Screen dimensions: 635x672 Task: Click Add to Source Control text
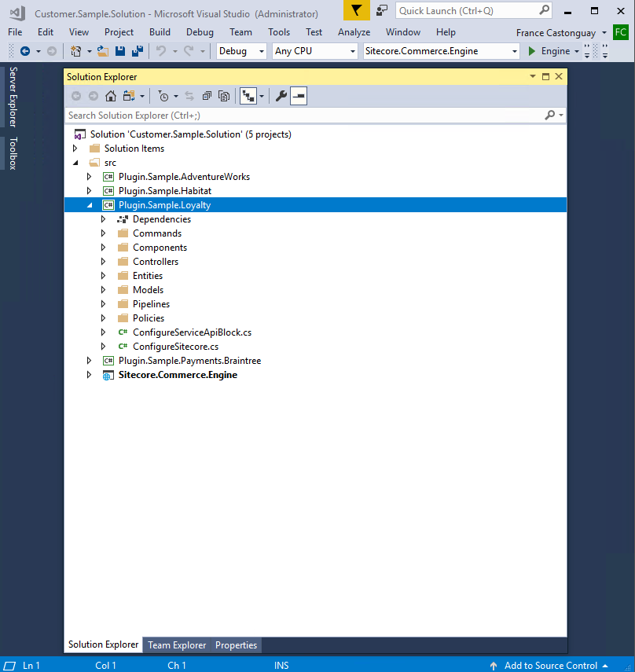[x=551, y=666]
